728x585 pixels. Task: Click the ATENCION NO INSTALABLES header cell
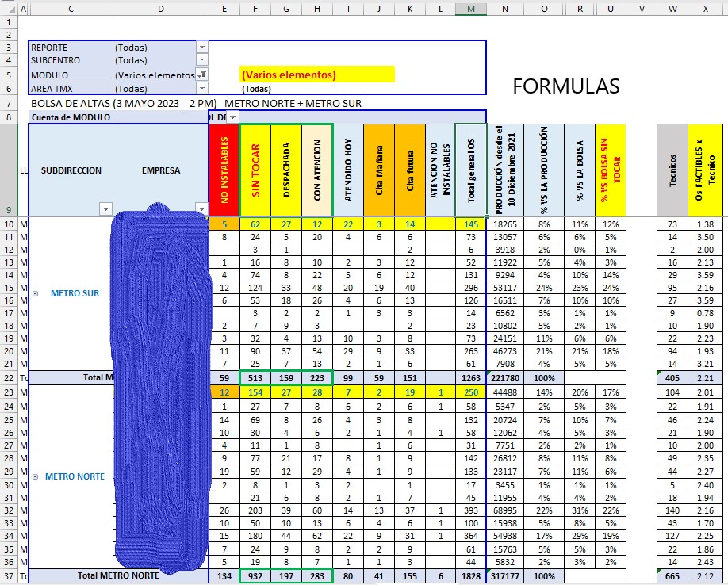coord(440,170)
